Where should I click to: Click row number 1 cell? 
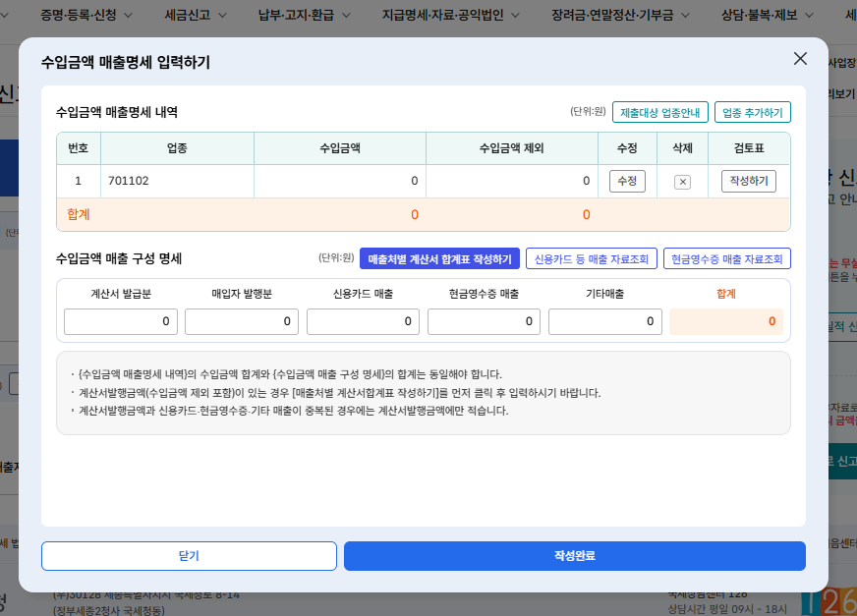pos(79,181)
